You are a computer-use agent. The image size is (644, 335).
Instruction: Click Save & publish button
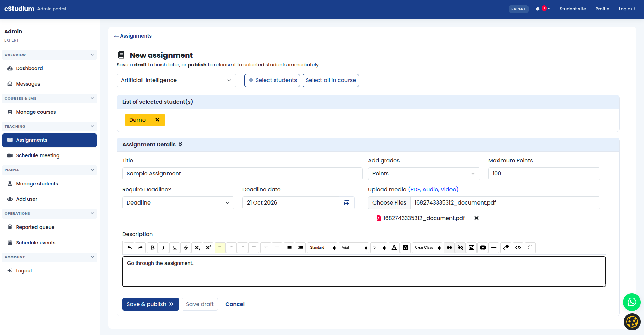150,304
